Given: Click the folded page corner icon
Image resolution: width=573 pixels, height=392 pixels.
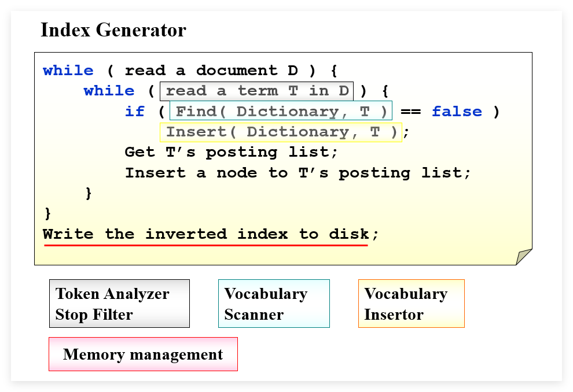Looking at the screenshot, I should [524, 257].
